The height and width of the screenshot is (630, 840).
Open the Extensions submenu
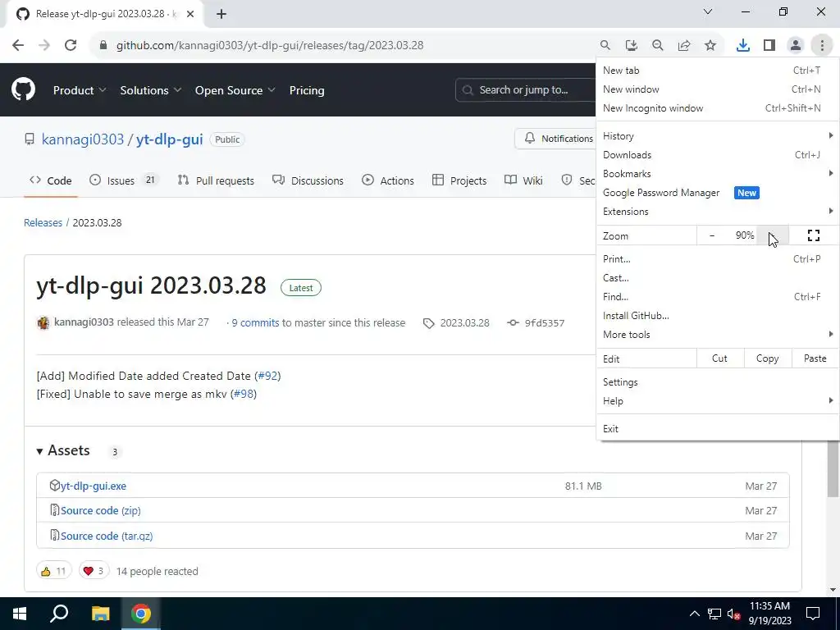point(716,211)
